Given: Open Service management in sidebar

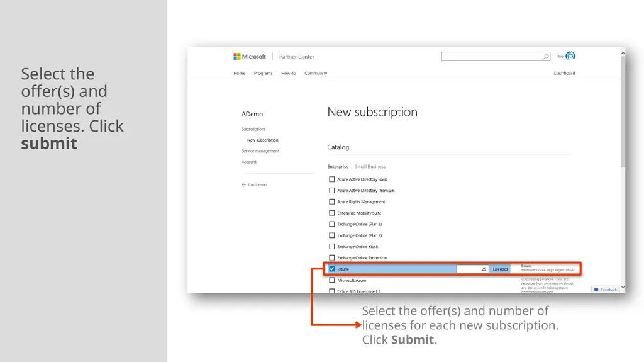Looking at the screenshot, I should (x=260, y=151).
